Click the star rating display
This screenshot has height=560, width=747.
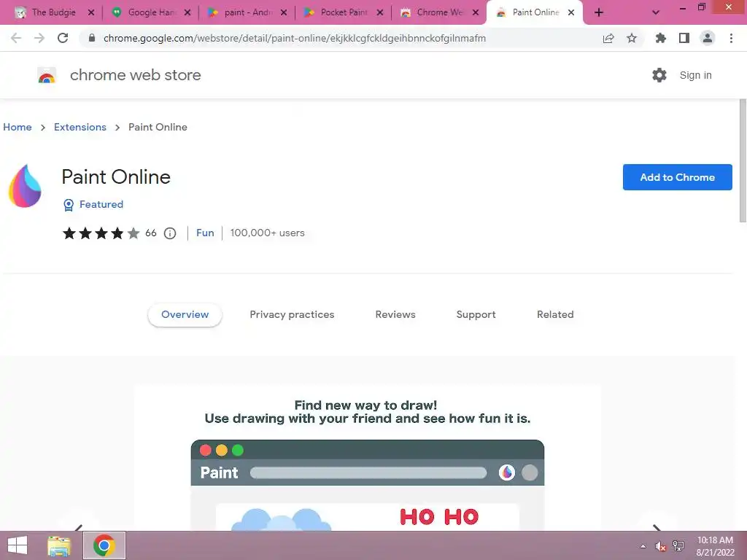(101, 233)
